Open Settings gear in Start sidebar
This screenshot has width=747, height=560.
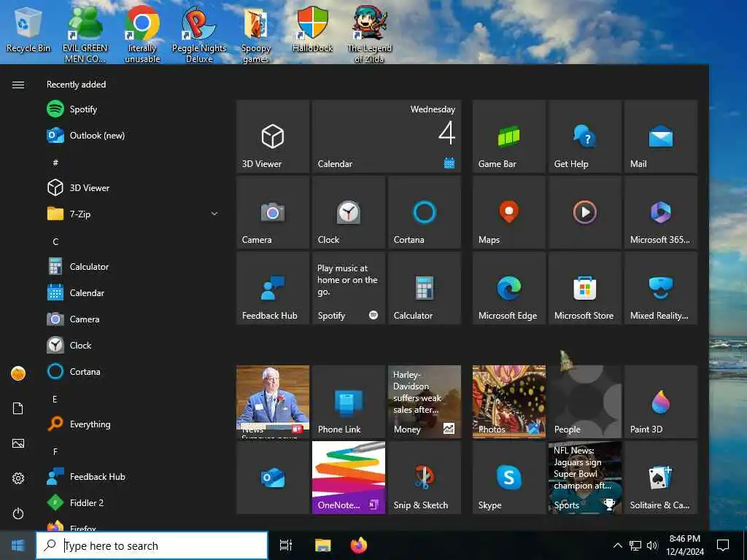point(18,478)
